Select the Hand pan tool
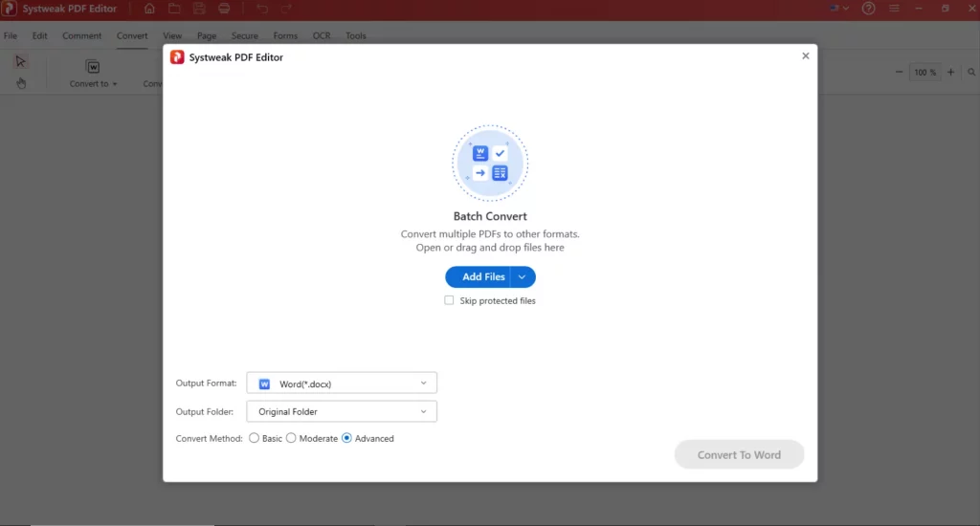This screenshot has width=980, height=526. point(21,83)
